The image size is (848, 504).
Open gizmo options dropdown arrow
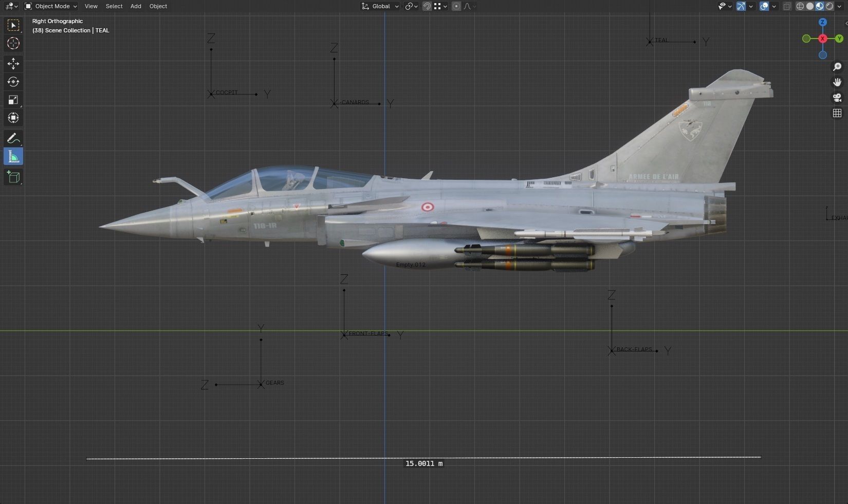point(751,6)
